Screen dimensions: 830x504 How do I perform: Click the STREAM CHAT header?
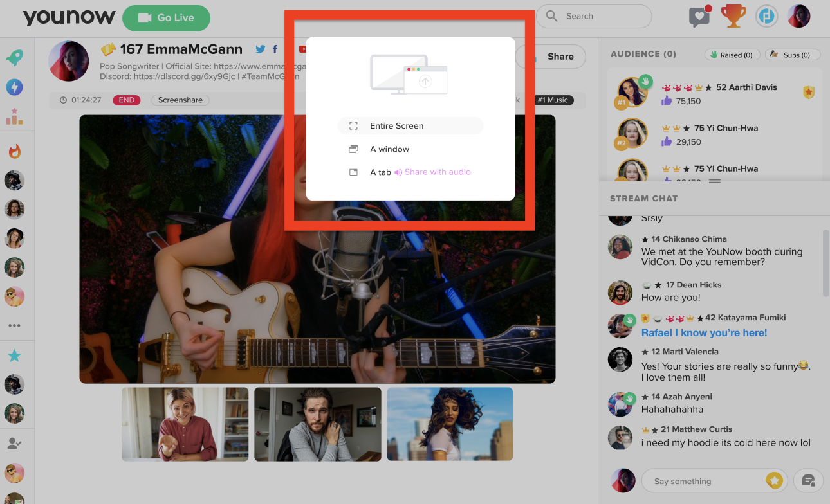[643, 199]
